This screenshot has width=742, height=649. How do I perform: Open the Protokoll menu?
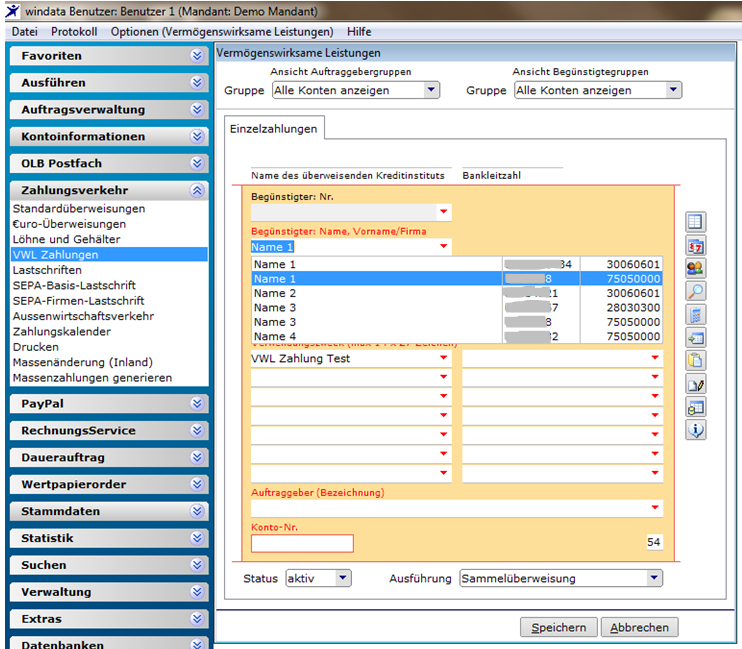pyautogui.click(x=74, y=32)
